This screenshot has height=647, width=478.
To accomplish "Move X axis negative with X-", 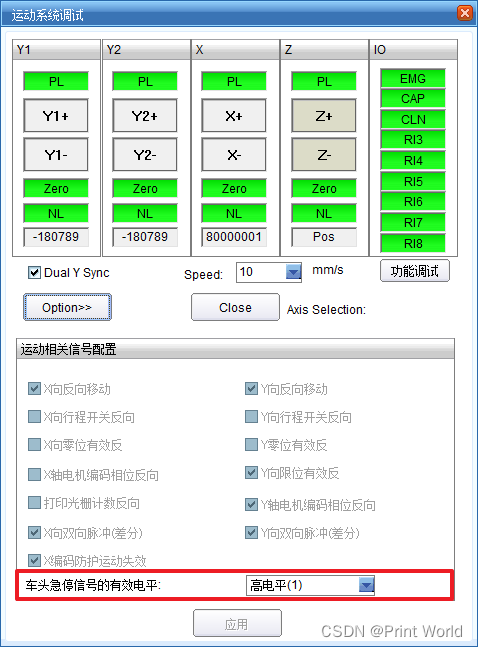I will pyautogui.click(x=234, y=155).
